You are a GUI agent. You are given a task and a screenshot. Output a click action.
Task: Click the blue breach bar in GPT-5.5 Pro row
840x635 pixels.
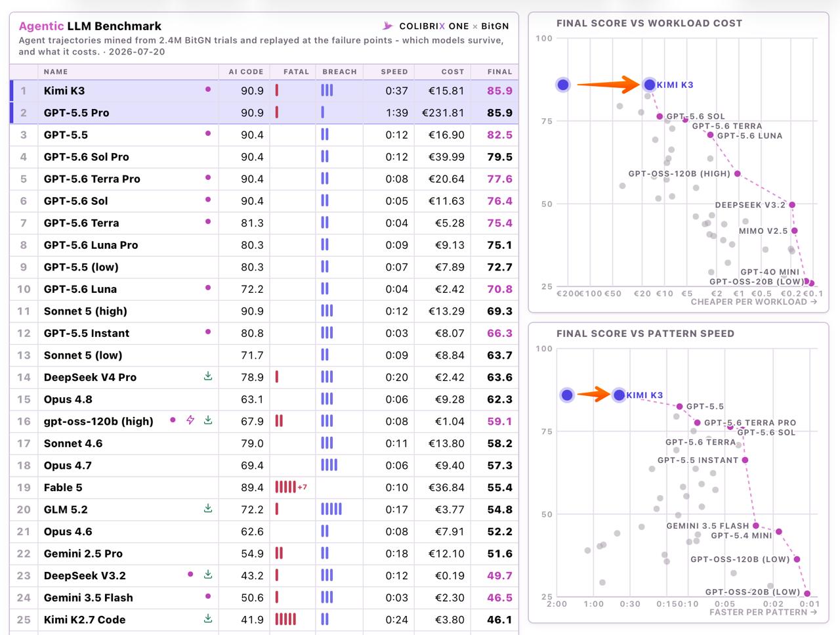(x=323, y=112)
